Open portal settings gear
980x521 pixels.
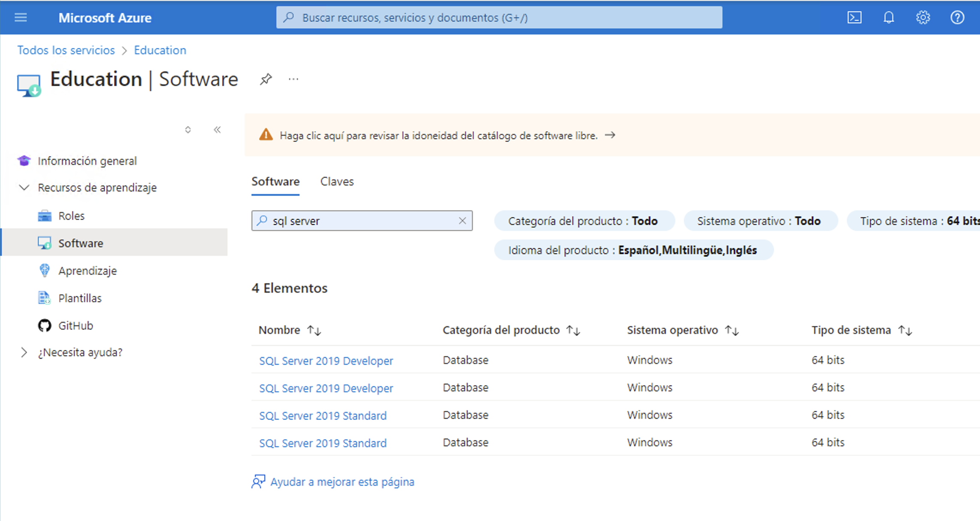point(923,18)
